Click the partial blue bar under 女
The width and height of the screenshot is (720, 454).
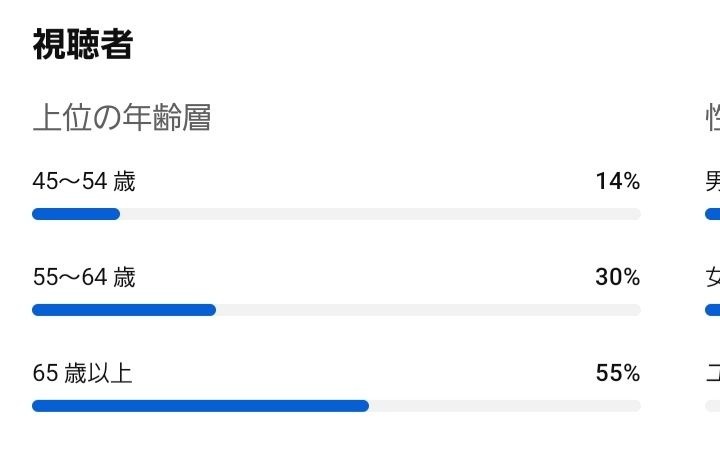click(712, 310)
